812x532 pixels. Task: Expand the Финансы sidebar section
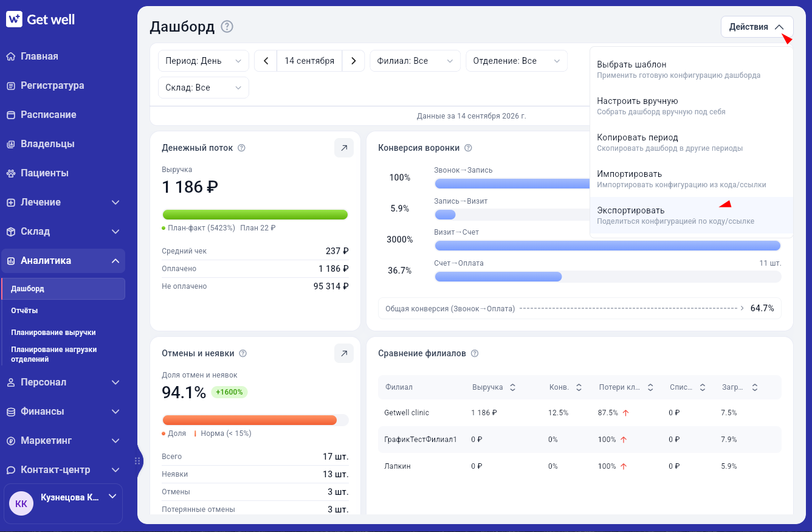pos(63,411)
